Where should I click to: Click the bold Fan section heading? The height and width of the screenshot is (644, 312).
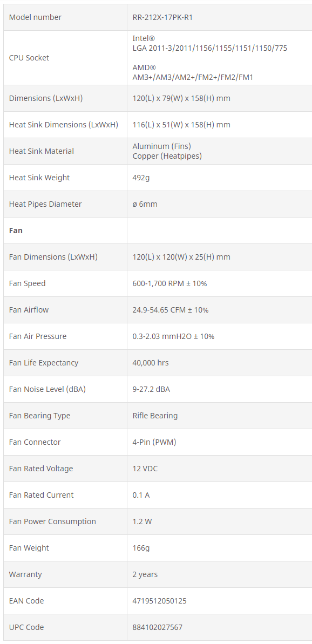[16, 231]
